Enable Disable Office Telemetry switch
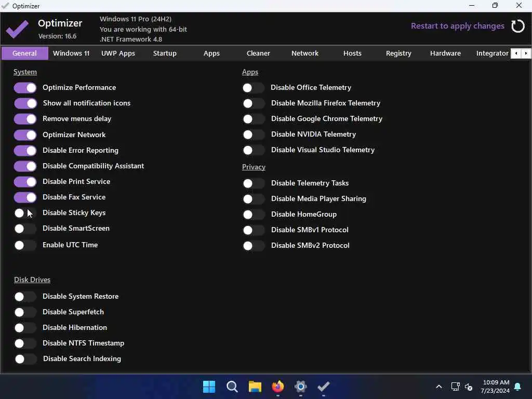 (254, 88)
